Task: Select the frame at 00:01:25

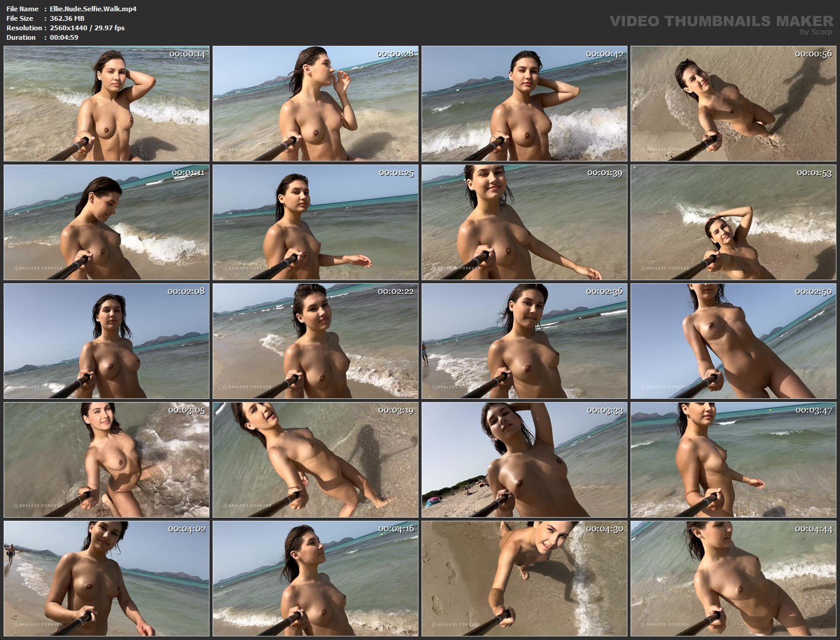Action: click(316, 222)
